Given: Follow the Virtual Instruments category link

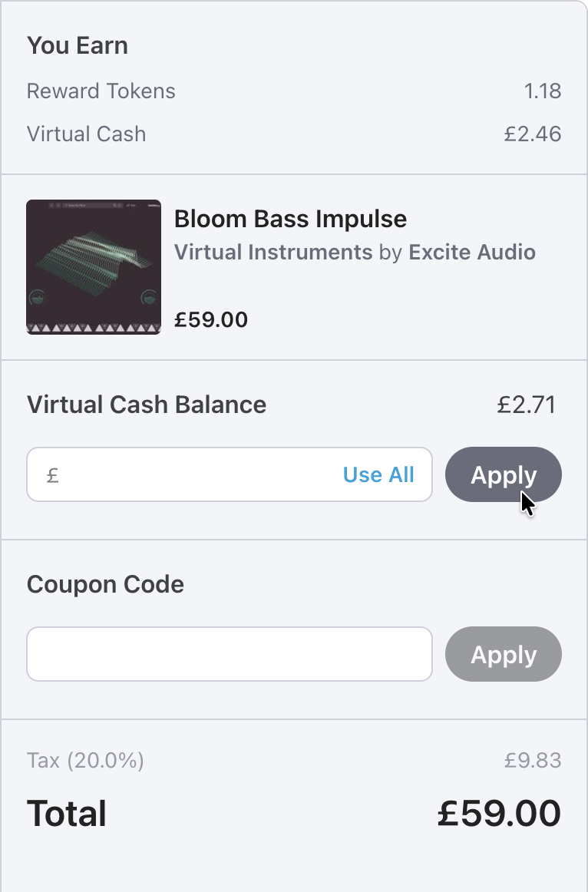Looking at the screenshot, I should click(273, 252).
